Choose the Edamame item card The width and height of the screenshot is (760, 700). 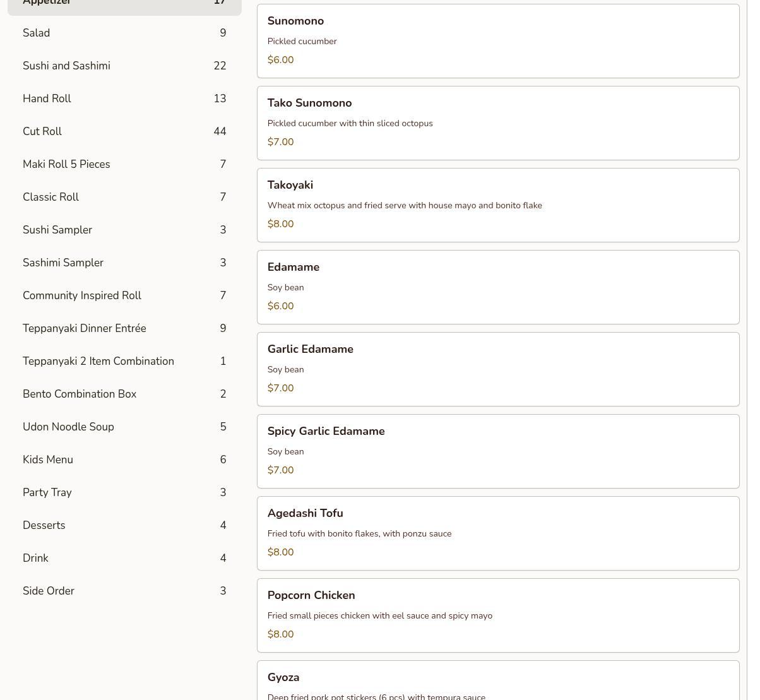pyautogui.click(x=498, y=287)
